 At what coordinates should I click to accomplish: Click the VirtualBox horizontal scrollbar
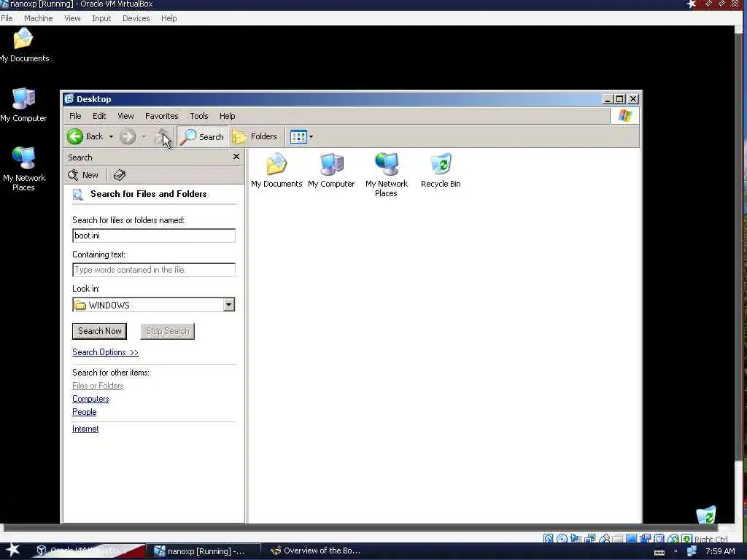tap(360, 527)
